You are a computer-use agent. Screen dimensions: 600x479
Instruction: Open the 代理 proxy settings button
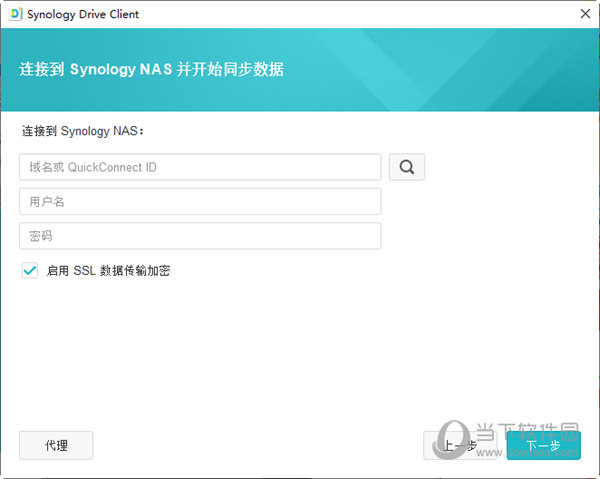56,445
